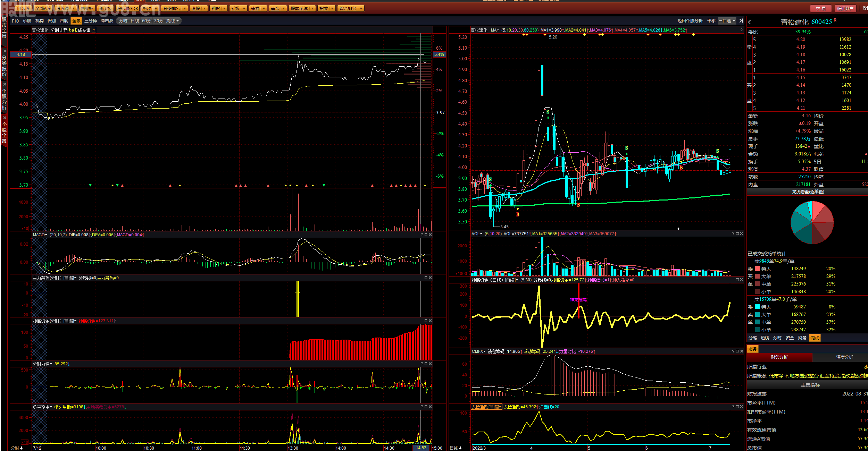This screenshot has height=451, width=868.
Task: Expand the 自选 dropdown
Action: [727, 21]
